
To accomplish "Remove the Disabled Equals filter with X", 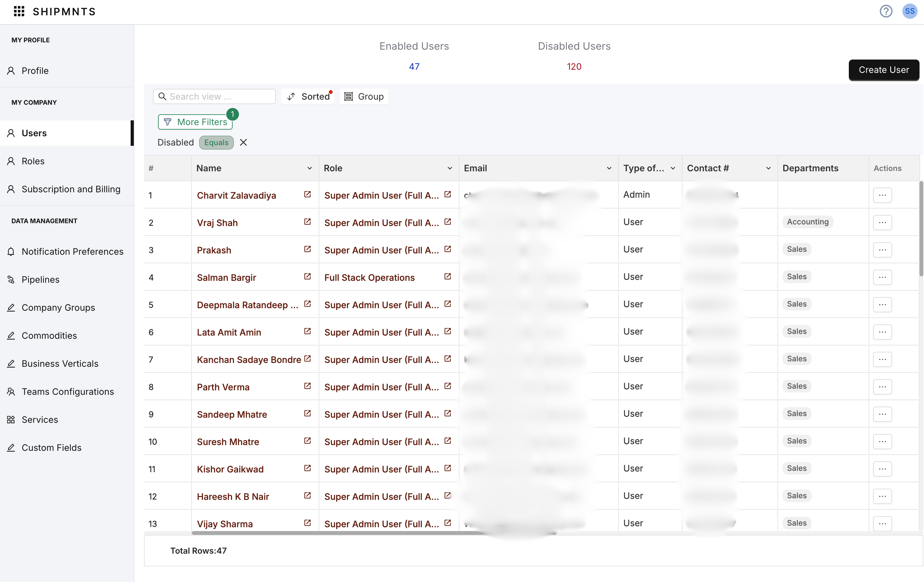I will [243, 143].
